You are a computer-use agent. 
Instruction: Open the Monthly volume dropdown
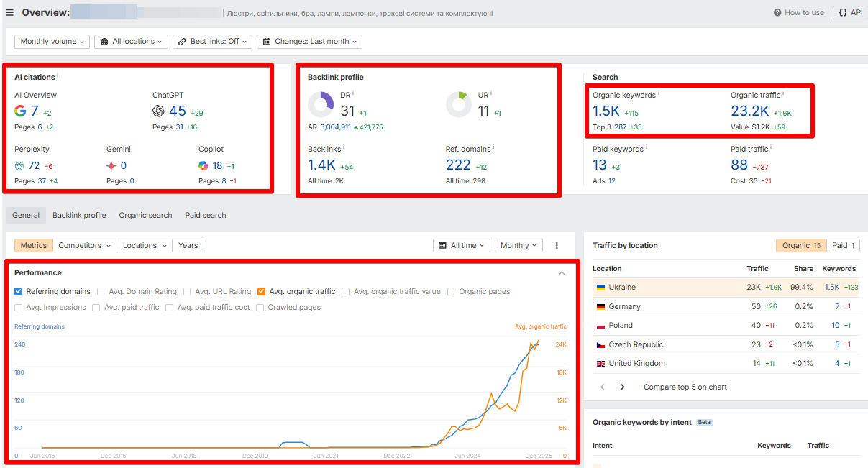[x=52, y=42]
